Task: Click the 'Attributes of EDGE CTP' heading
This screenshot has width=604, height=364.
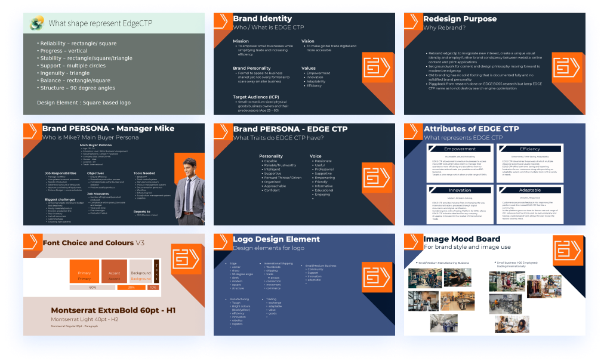Action: 472,129
